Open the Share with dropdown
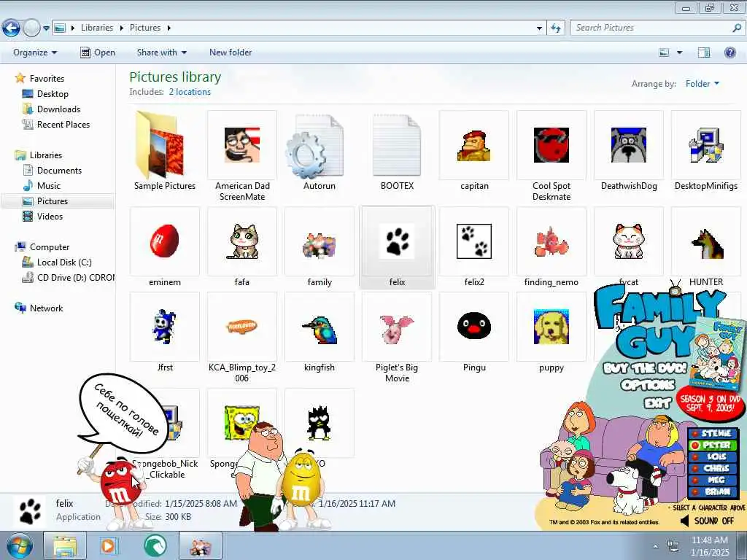747x560 pixels. pos(161,52)
